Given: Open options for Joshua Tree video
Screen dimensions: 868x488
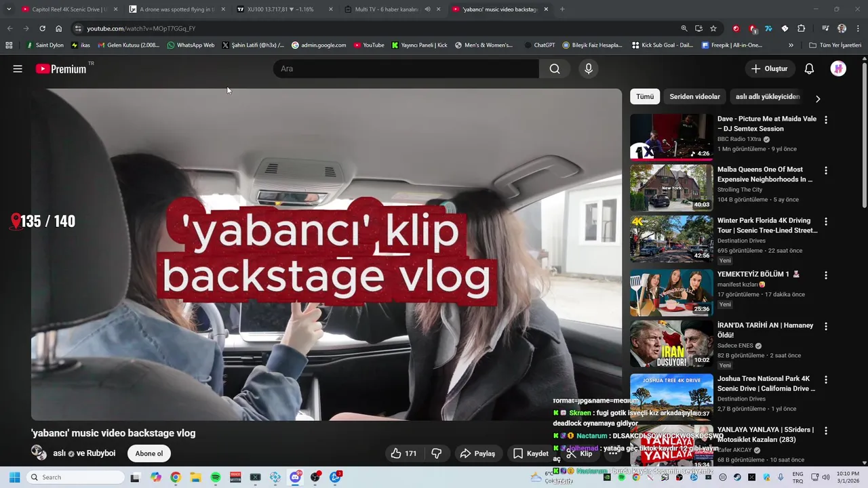Looking at the screenshot, I should coord(825,380).
